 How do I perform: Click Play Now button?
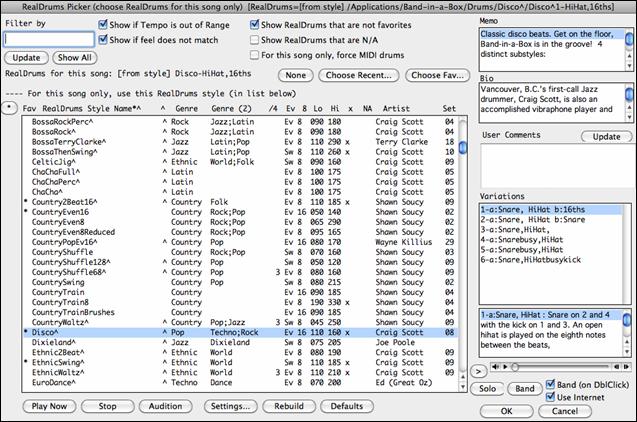tap(50, 406)
